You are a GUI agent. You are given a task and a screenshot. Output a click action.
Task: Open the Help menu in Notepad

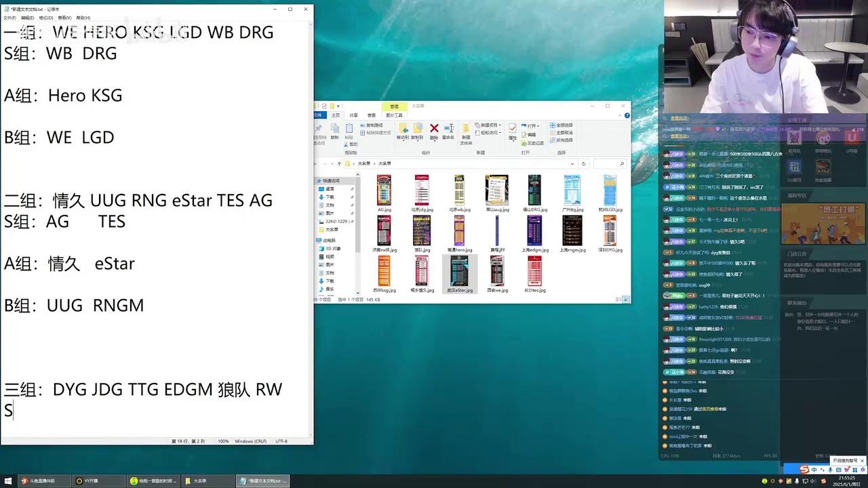click(x=83, y=18)
